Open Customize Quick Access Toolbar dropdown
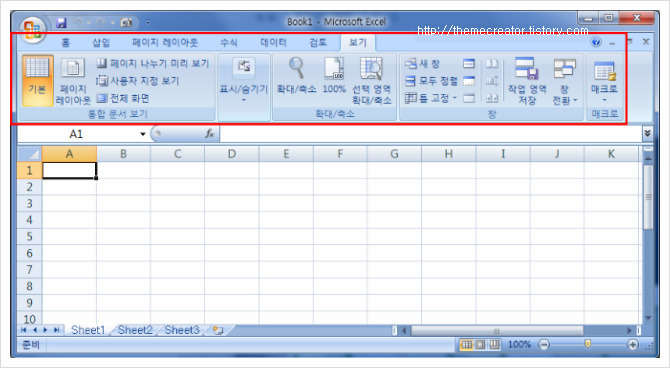This screenshot has height=368, width=670. click(148, 22)
